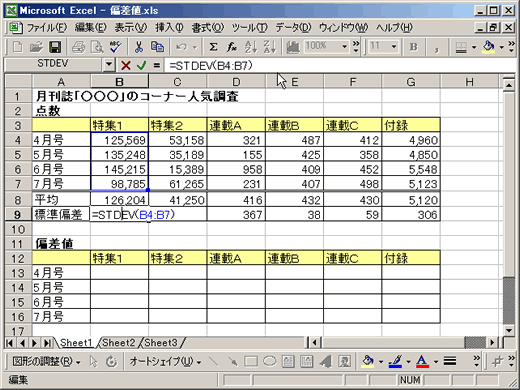Select the Cut scissors icon
The image size is (520, 390).
tap(139, 47)
